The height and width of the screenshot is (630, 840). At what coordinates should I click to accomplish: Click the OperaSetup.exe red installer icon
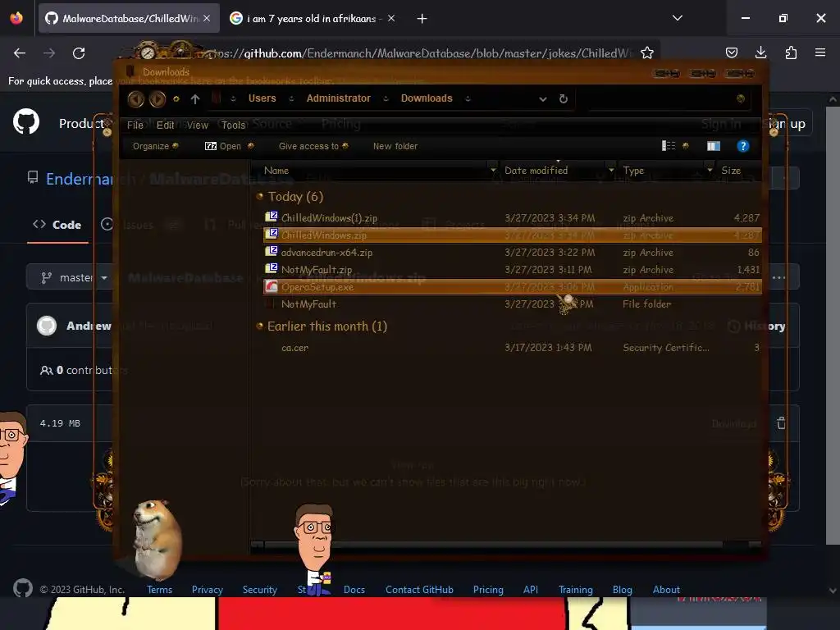(272, 286)
